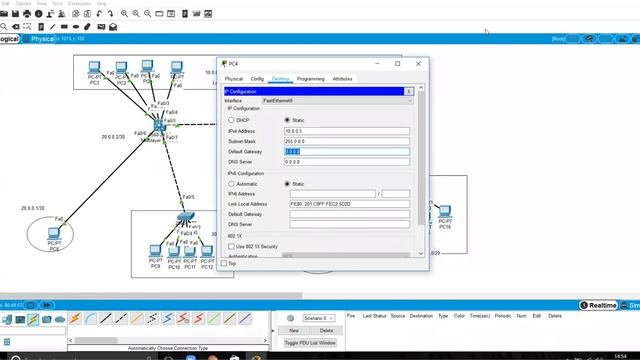Click connection list scroll right arrow
This screenshot has width=640, height=360.
click(265, 340)
